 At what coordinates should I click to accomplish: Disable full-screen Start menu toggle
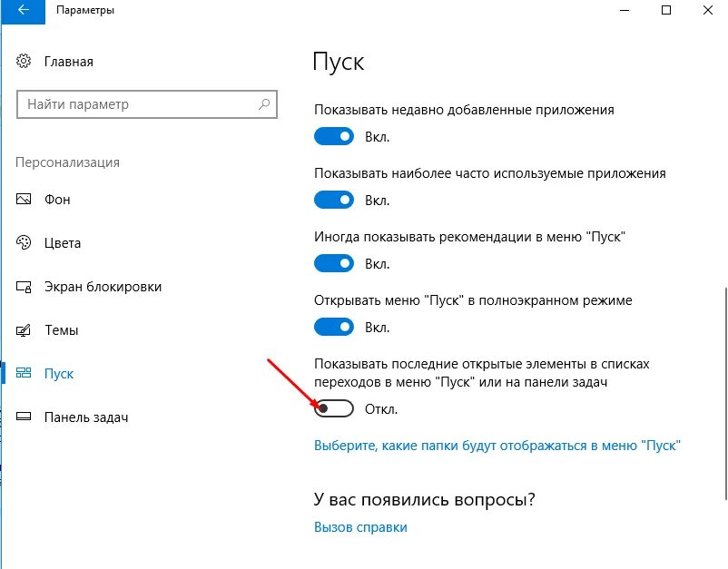point(334,327)
